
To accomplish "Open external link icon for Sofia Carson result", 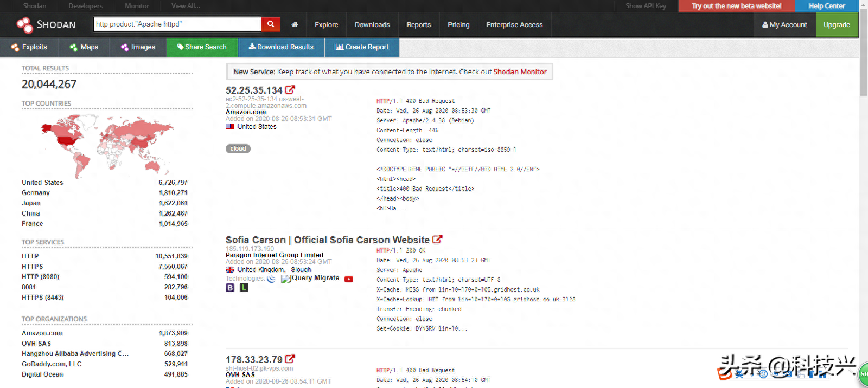I will point(437,240).
